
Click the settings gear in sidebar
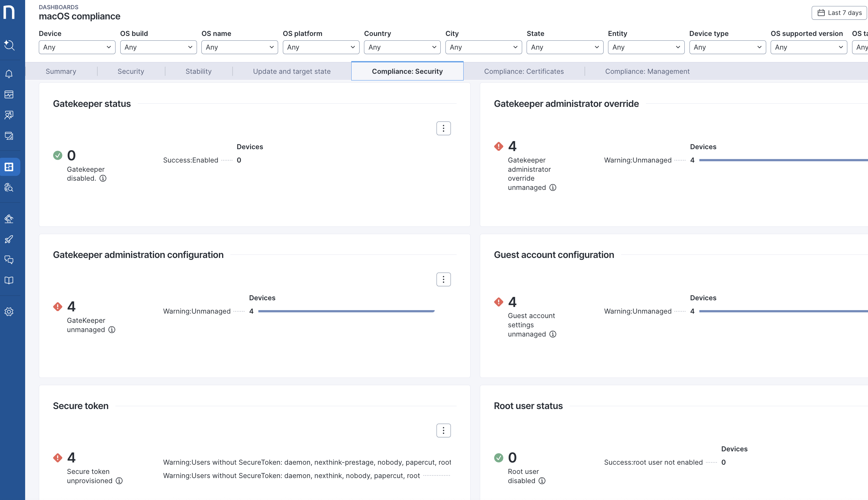tap(9, 311)
